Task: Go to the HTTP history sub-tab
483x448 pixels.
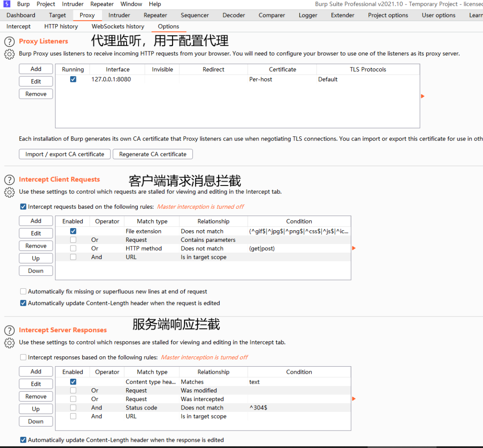Action: (61, 26)
